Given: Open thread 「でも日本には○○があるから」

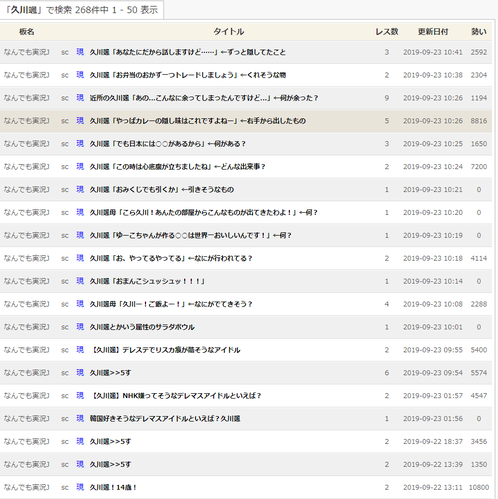Looking at the screenshot, I should (x=167, y=144).
